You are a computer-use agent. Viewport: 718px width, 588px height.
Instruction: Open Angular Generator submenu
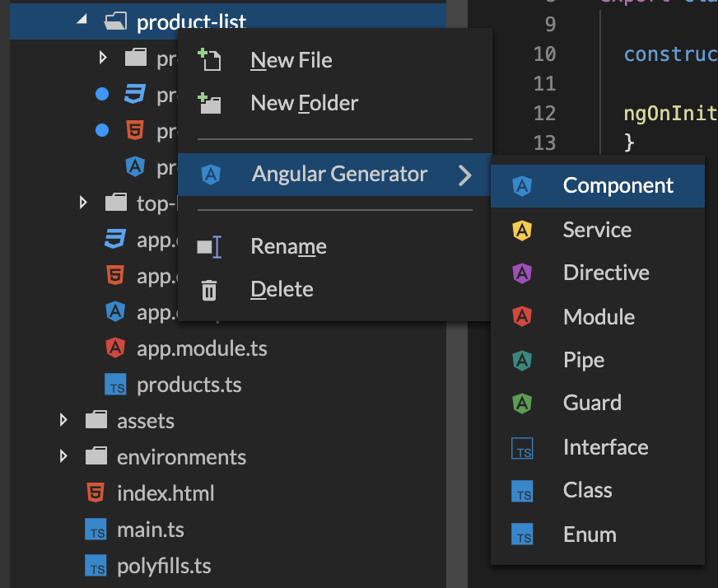coord(334,175)
